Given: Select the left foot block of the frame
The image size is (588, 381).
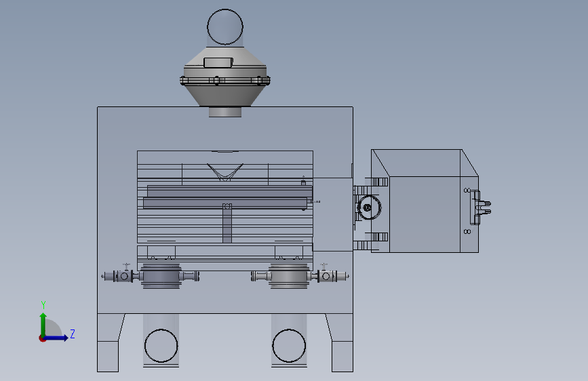Looking at the screenshot, I should pyautogui.click(x=108, y=356).
